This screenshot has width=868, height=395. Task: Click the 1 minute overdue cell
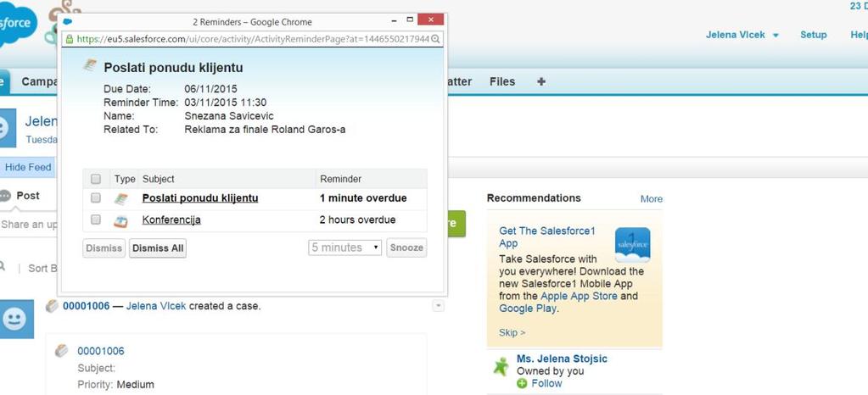point(363,198)
